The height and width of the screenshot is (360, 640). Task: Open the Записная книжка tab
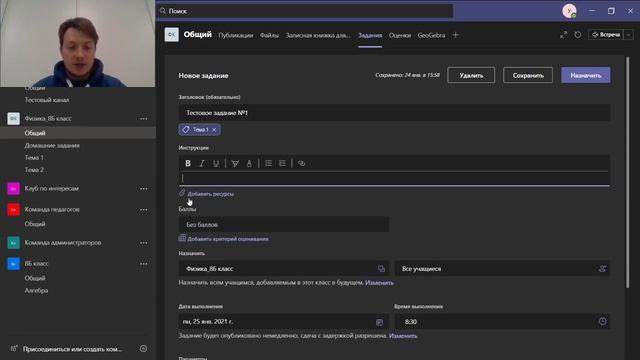pos(318,36)
